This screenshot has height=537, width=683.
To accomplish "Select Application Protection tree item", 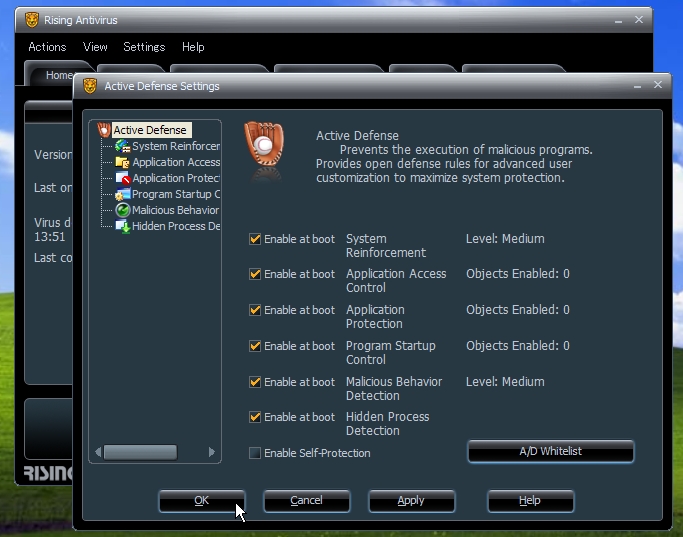I will click(176, 178).
